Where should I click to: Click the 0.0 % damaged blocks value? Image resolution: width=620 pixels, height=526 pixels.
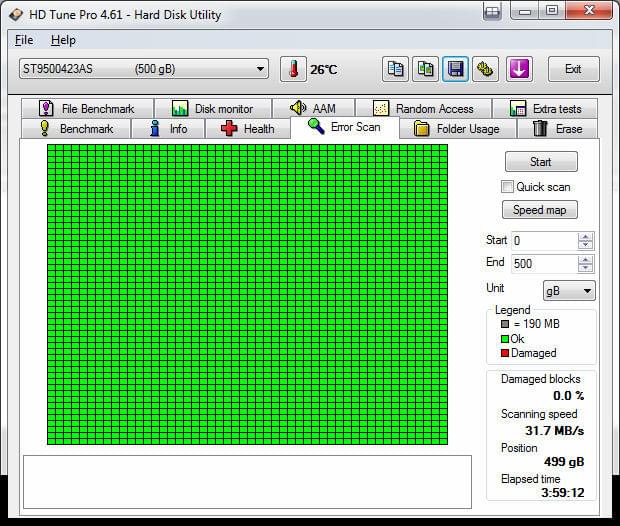[569, 395]
